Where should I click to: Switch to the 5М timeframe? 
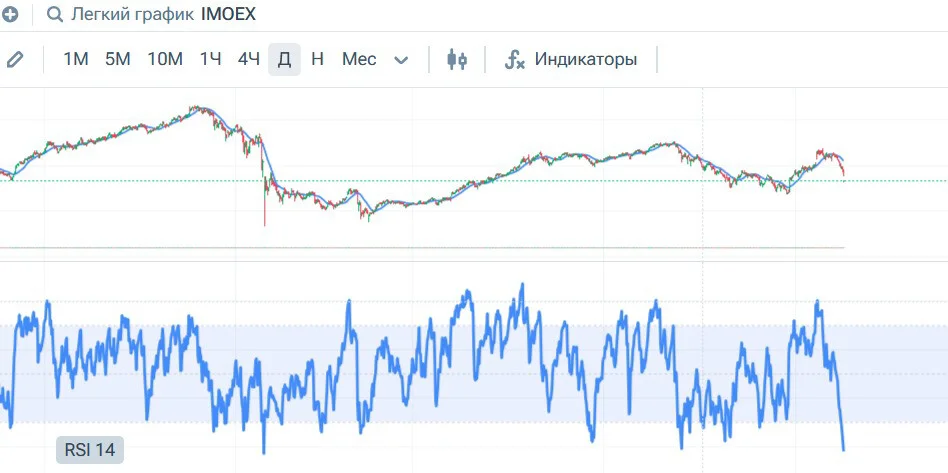pyautogui.click(x=117, y=59)
